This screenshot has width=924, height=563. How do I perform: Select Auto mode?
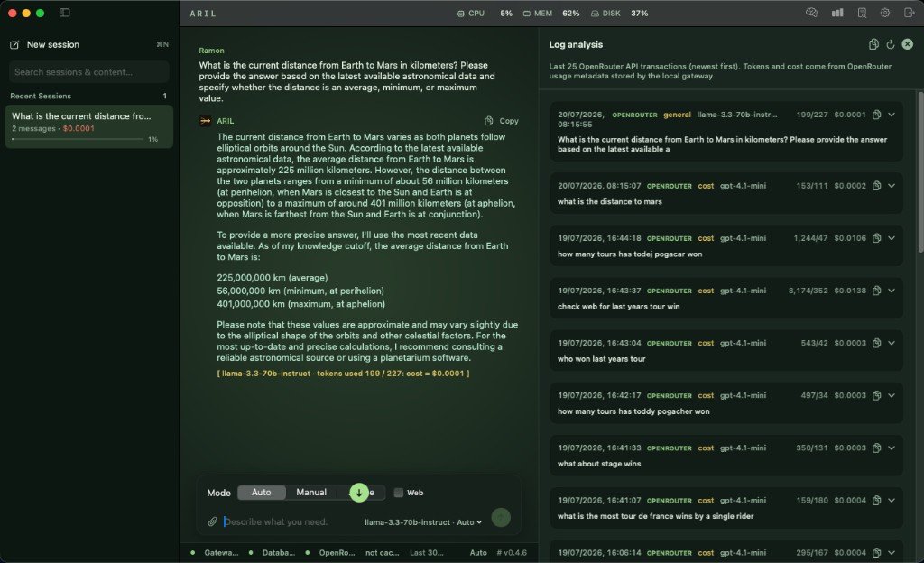pos(261,493)
